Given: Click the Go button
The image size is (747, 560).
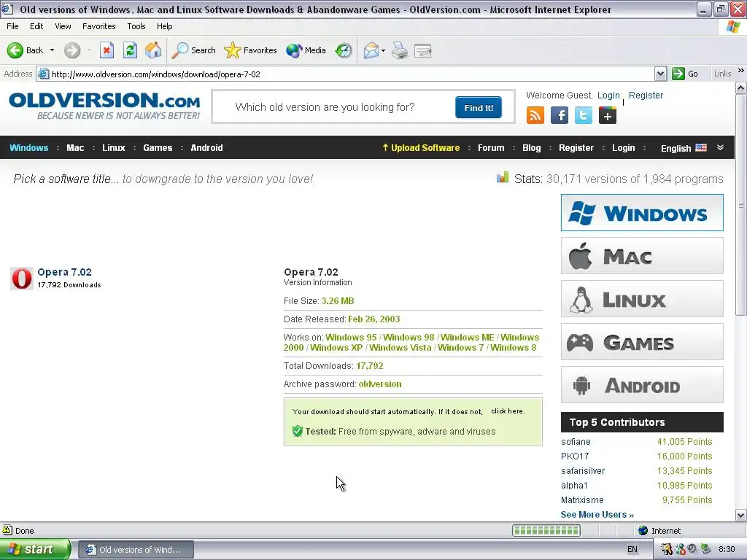Looking at the screenshot, I should pyautogui.click(x=685, y=74).
